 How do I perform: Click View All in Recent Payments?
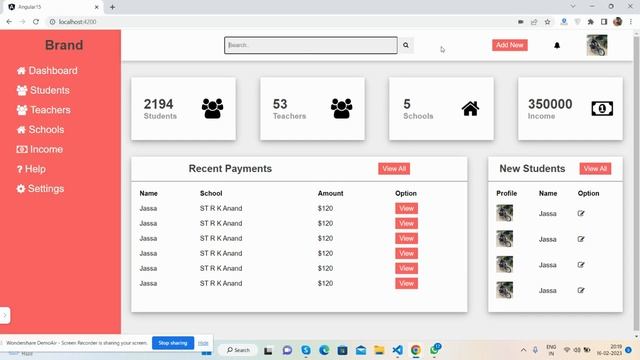[394, 169]
